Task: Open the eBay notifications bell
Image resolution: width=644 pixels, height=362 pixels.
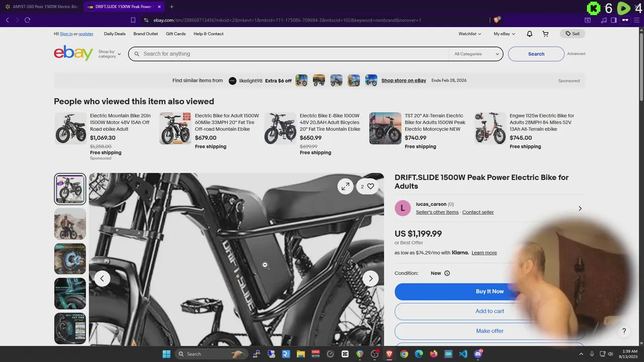Action: point(529,34)
